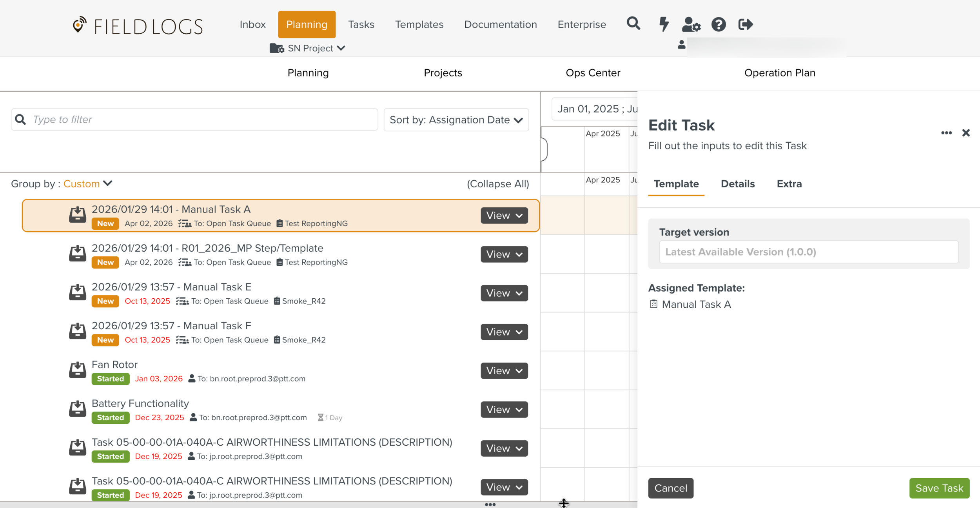Click the FieldLogs logo
Viewport: 980px width, 508px height.
pos(138,26)
